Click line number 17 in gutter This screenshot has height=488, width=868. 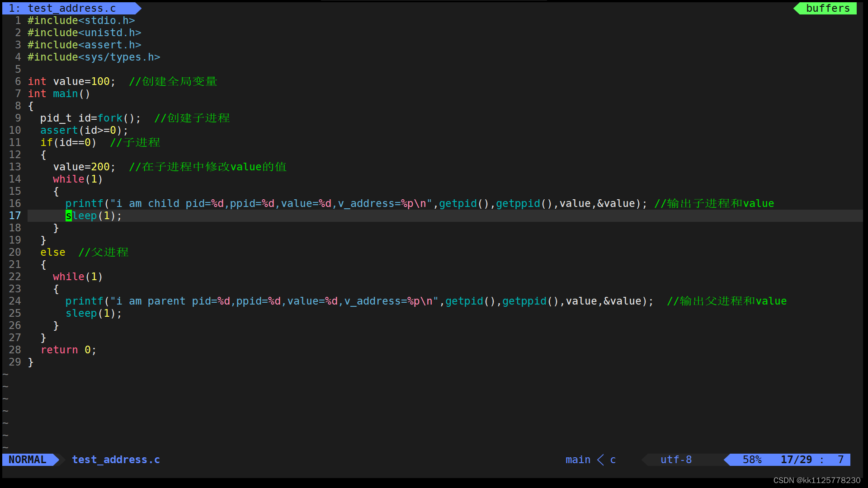(15, 216)
